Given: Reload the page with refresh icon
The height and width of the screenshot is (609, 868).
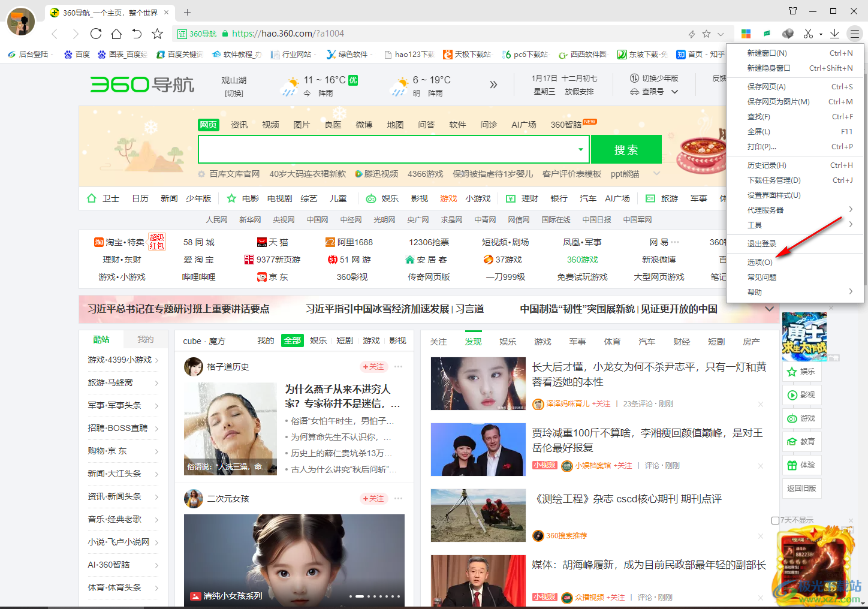Looking at the screenshot, I should coord(96,34).
